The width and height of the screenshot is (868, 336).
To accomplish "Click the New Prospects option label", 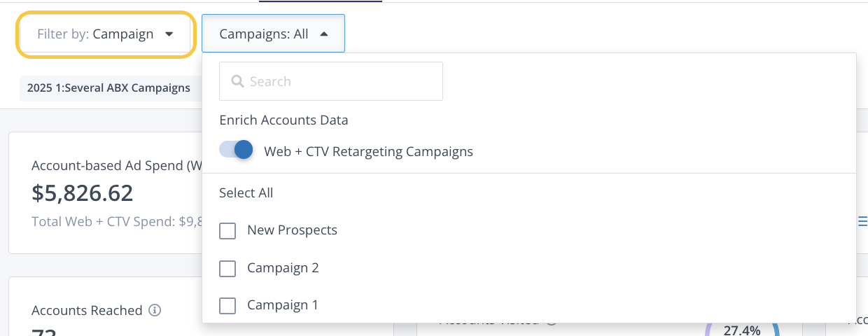I will tap(292, 230).
